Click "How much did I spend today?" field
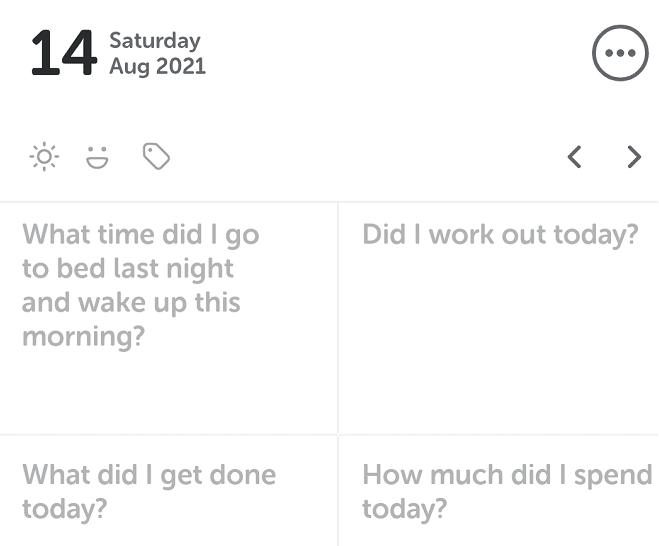Screen dimensions: 659x546 pyautogui.click(x=506, y=491)
